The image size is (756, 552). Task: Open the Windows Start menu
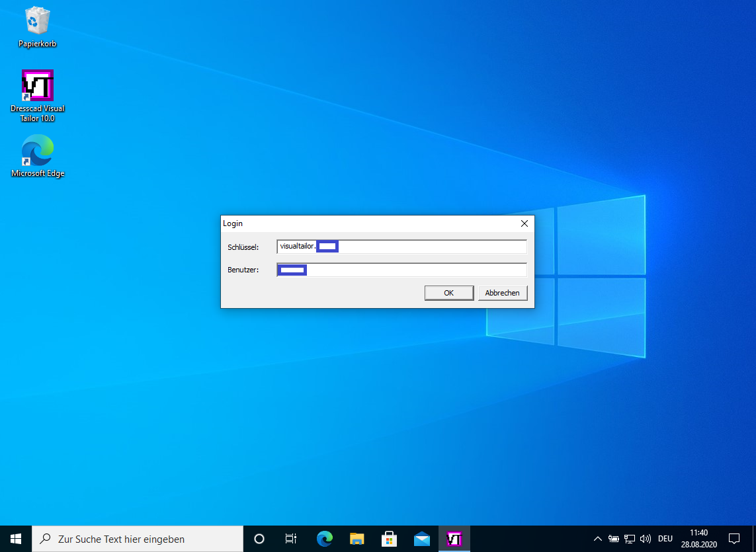pyautogui.click(x=16, y=539)
